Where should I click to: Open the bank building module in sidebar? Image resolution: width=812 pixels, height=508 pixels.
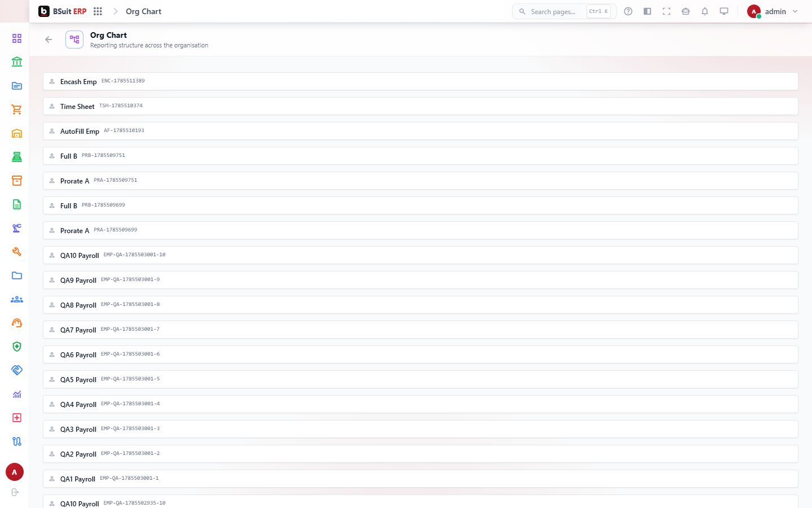17,62
